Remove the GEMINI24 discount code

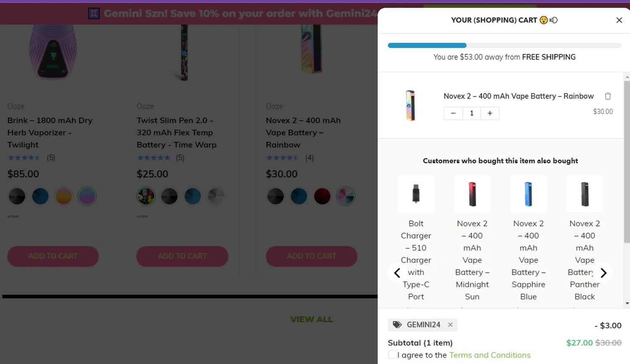[450, 325]
